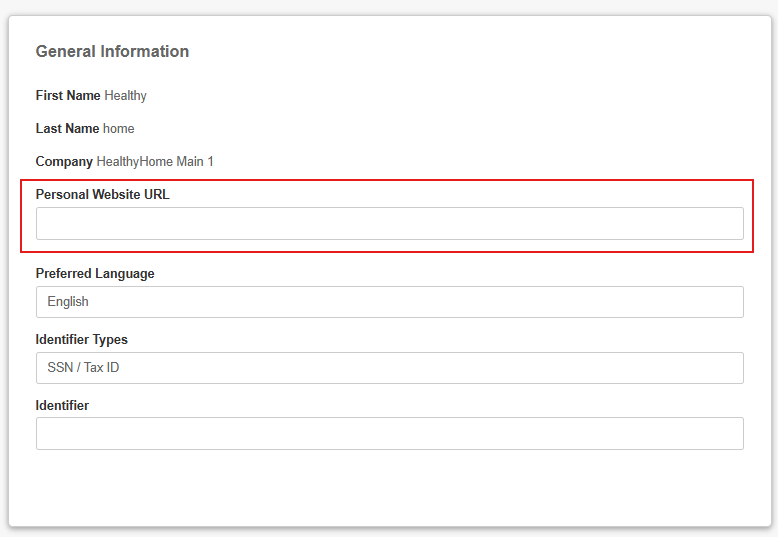Viewport: 778px width, 537px height.
Task: Click the gray page background outside the card
Action: pos(389,6)
